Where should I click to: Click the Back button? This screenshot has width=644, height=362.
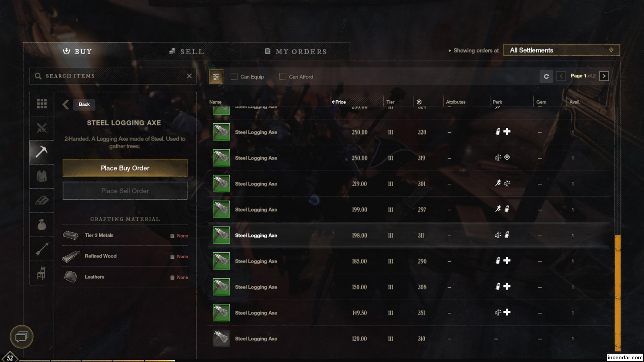(84, 105)
